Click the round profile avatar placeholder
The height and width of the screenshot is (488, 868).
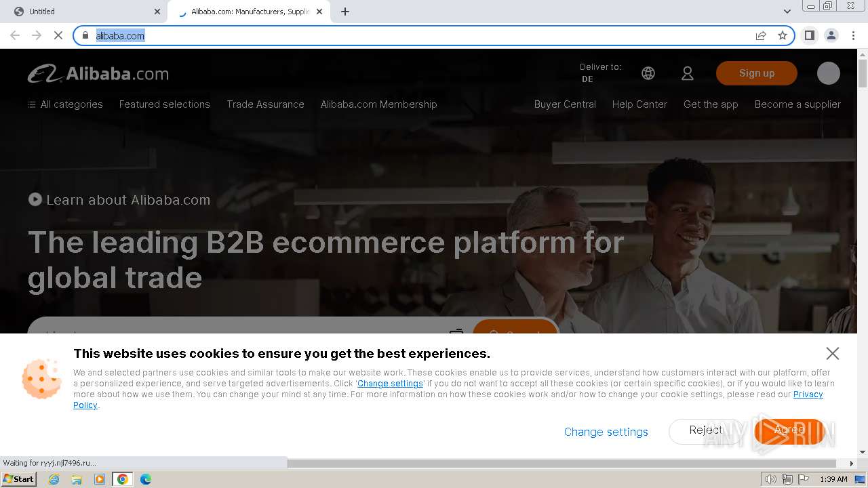click(829, 73)
